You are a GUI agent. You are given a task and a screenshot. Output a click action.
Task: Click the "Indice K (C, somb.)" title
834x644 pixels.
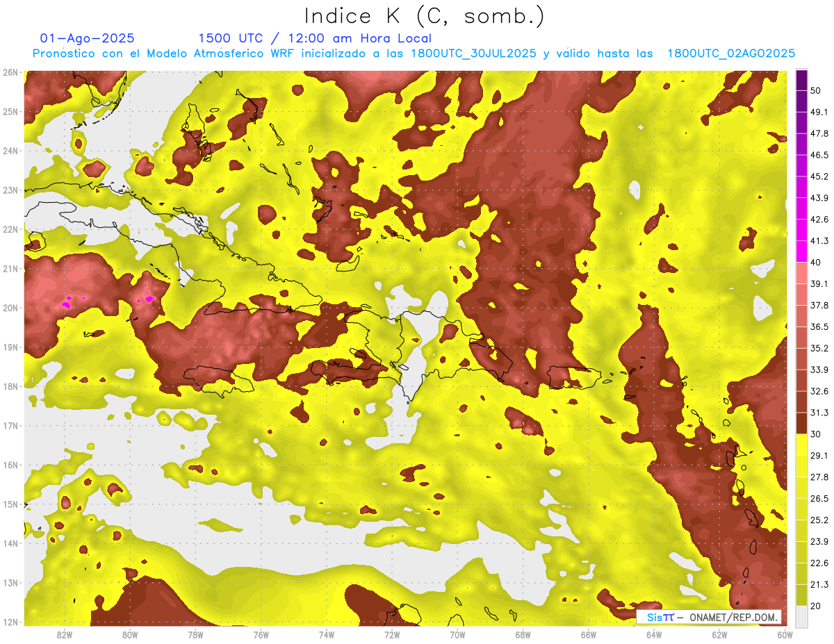click(x=425, y=15)
